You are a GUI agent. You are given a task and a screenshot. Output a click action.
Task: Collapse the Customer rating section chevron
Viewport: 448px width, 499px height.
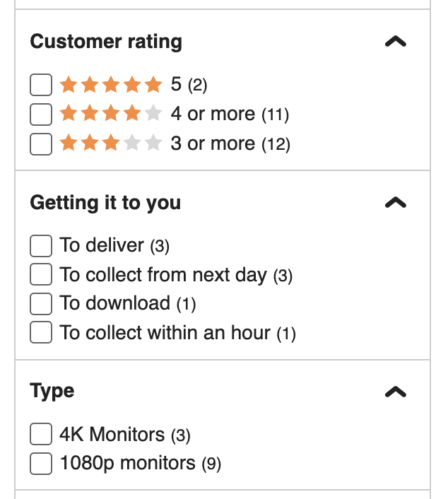point(396,42)
